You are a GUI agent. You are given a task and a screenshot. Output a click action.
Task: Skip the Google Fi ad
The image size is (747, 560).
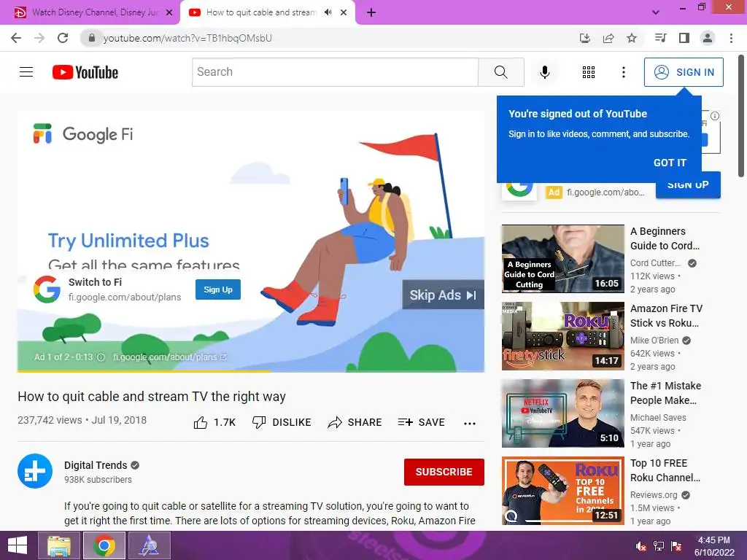pos(443,295)
